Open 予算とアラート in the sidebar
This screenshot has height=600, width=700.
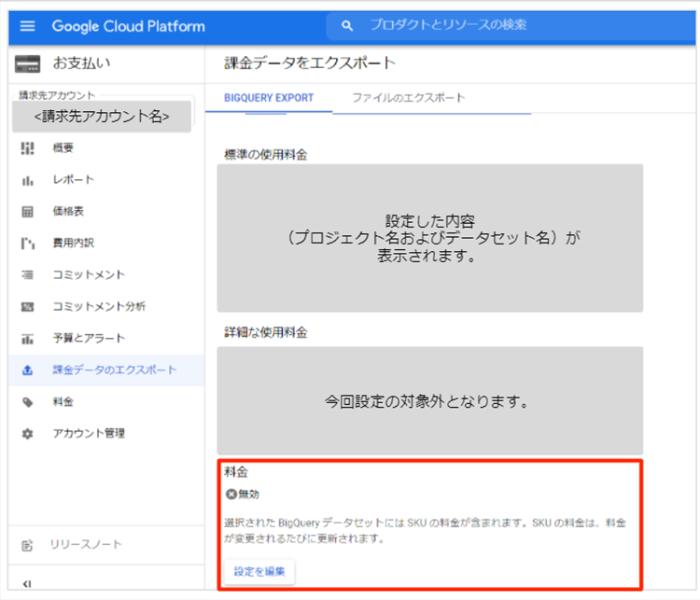[x=89, y=339]
